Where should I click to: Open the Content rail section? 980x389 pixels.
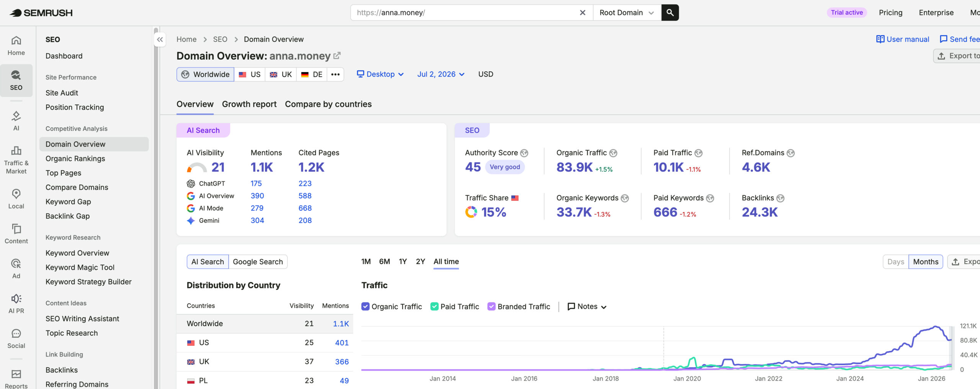point(16,234)
